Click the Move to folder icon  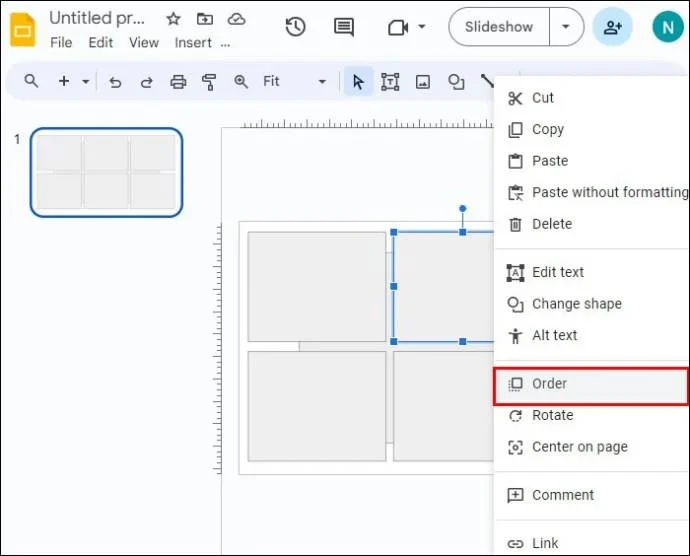coord(205,19)
